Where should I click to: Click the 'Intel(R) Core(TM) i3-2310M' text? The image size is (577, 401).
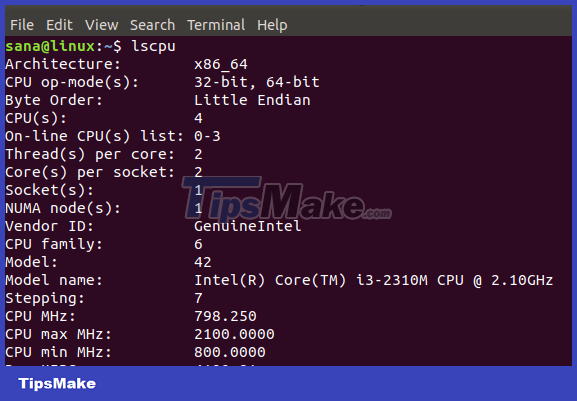pyautogui.click(x=311, y=281)
